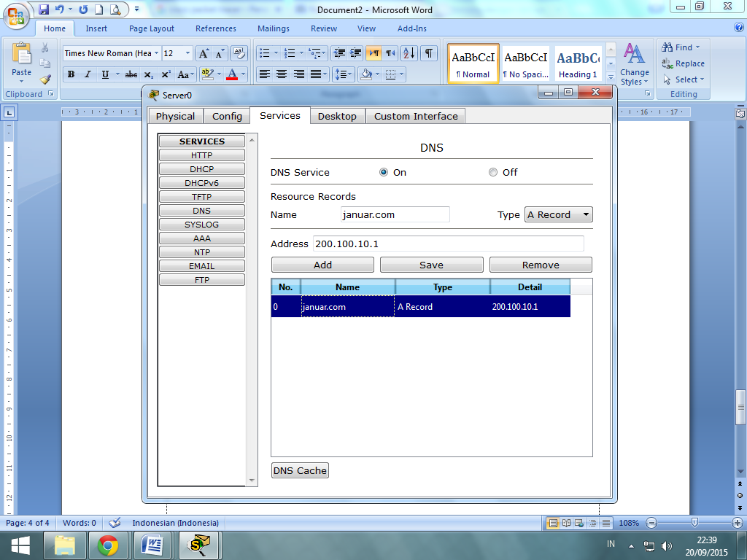Justify the paragraph text
747x560 pixels.
pos(316,74)
